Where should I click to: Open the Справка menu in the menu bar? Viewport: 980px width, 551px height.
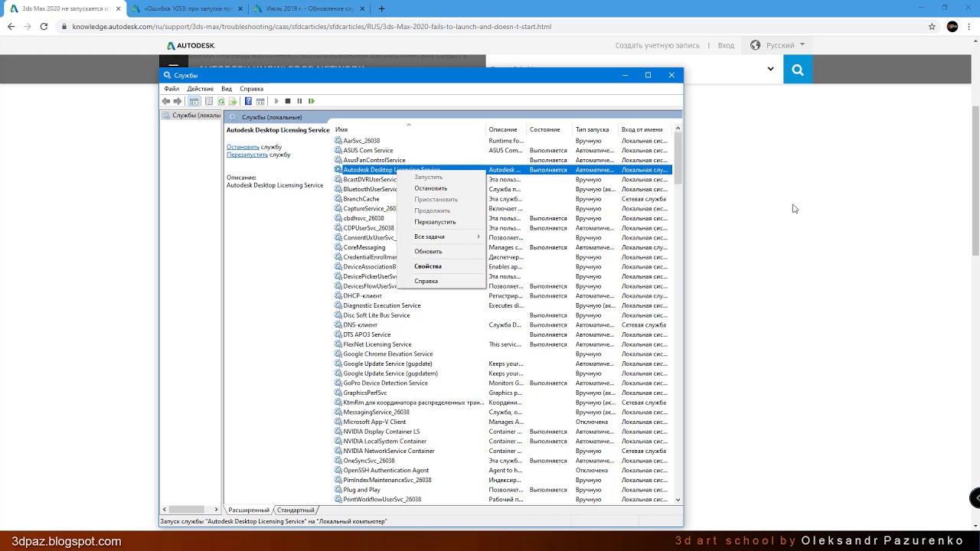(251, 89)
